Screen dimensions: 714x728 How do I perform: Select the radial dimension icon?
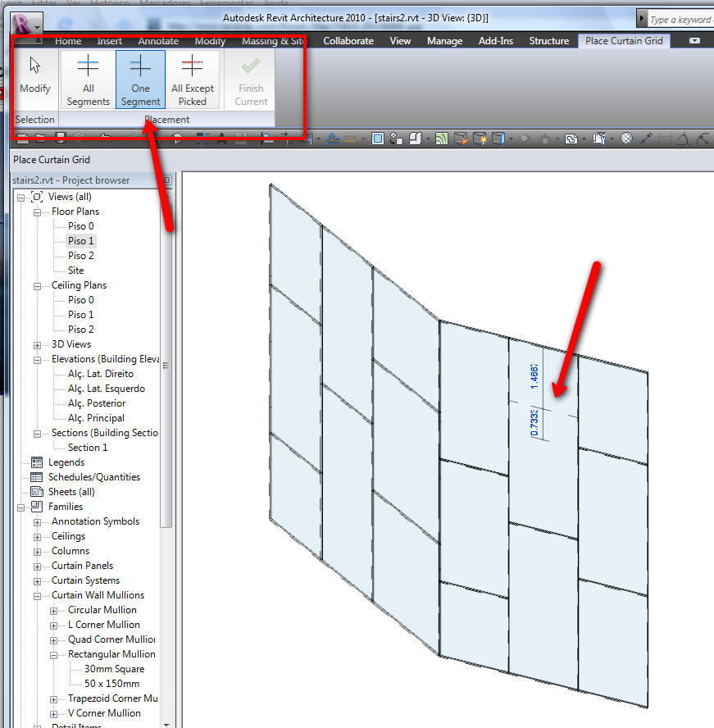(x=703, y=139)
